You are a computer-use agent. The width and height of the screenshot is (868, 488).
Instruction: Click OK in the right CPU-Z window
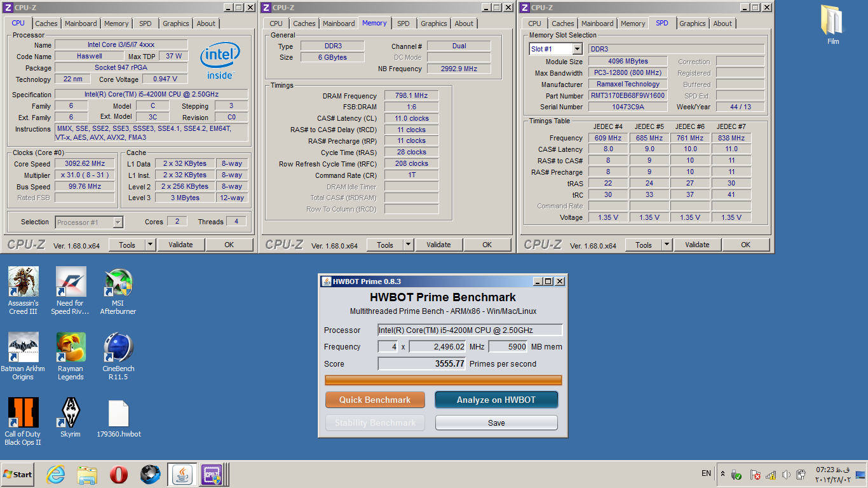745,245
